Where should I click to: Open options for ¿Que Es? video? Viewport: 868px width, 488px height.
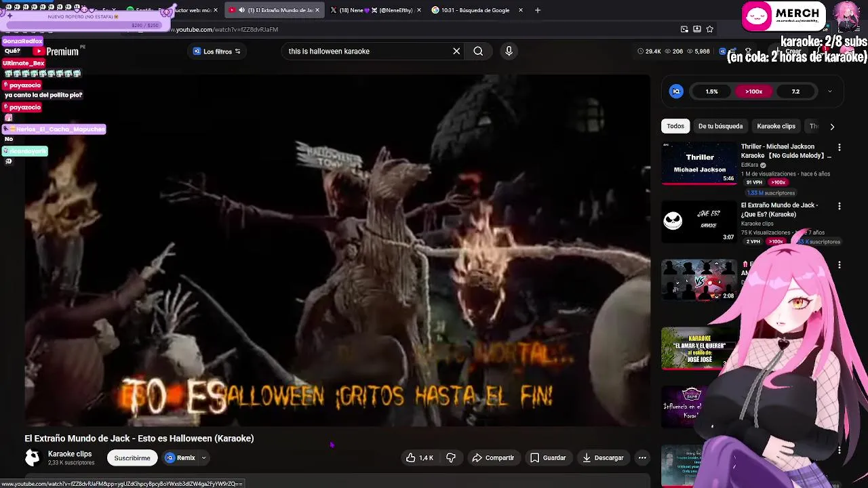(x=840, y=206)
